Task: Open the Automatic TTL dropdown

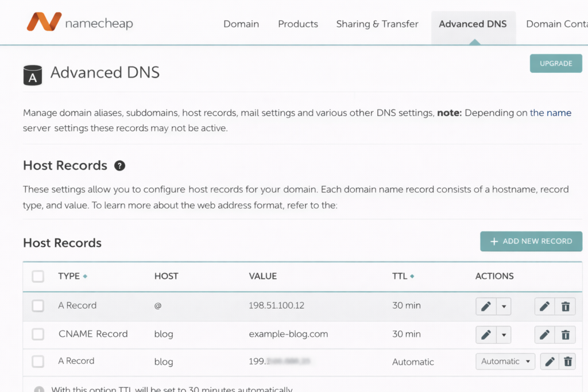Action: tap(505, 362)
